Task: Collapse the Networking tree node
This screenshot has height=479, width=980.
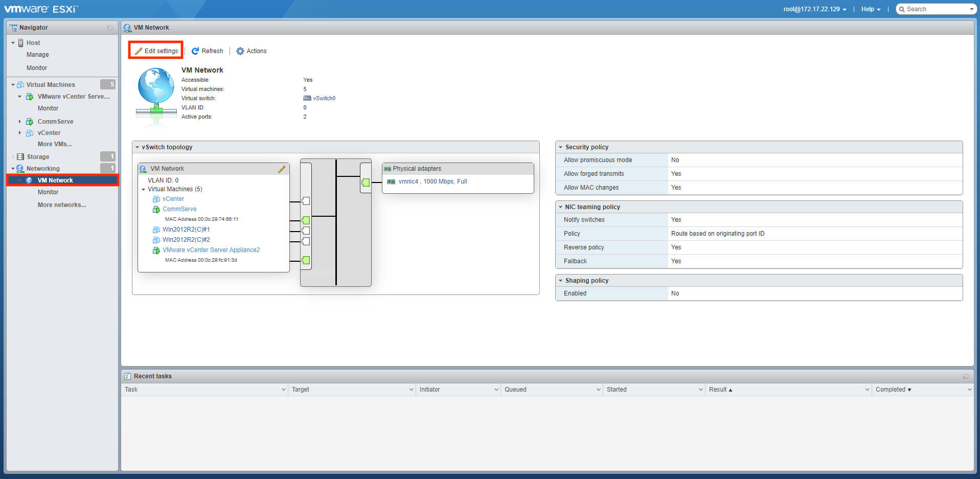Action: coord(13,169)
